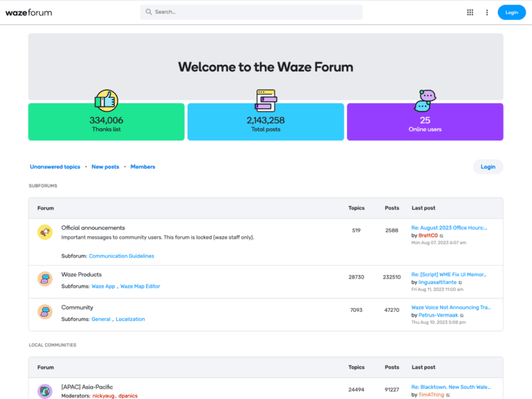
Task: Open the Unanswered topics tab
Action: point(55,167)
